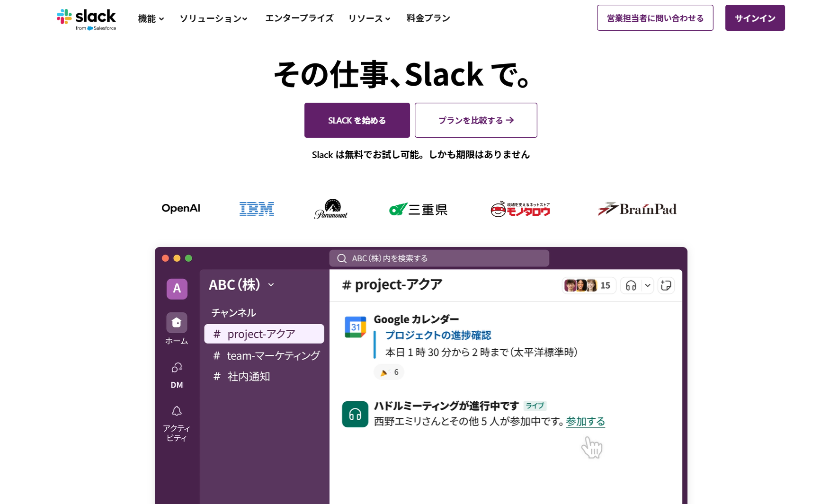Click Google カレンダー app icon

pyautogui.click(x=356, y=327)
